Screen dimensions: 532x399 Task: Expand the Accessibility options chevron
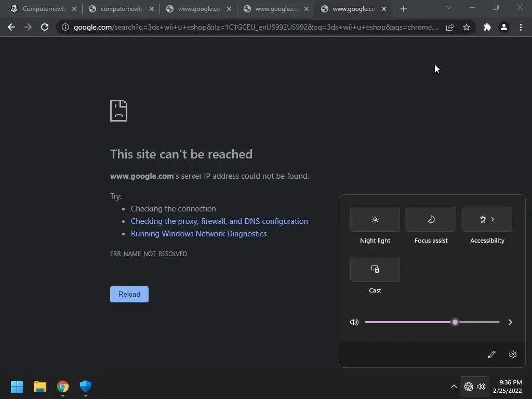coord(493,219)
